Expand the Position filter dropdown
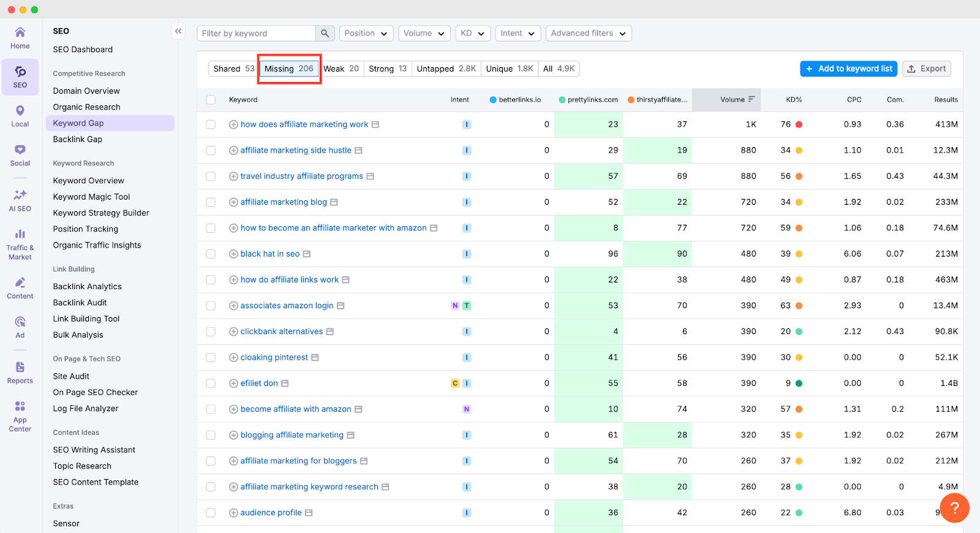 pos(366,33)
